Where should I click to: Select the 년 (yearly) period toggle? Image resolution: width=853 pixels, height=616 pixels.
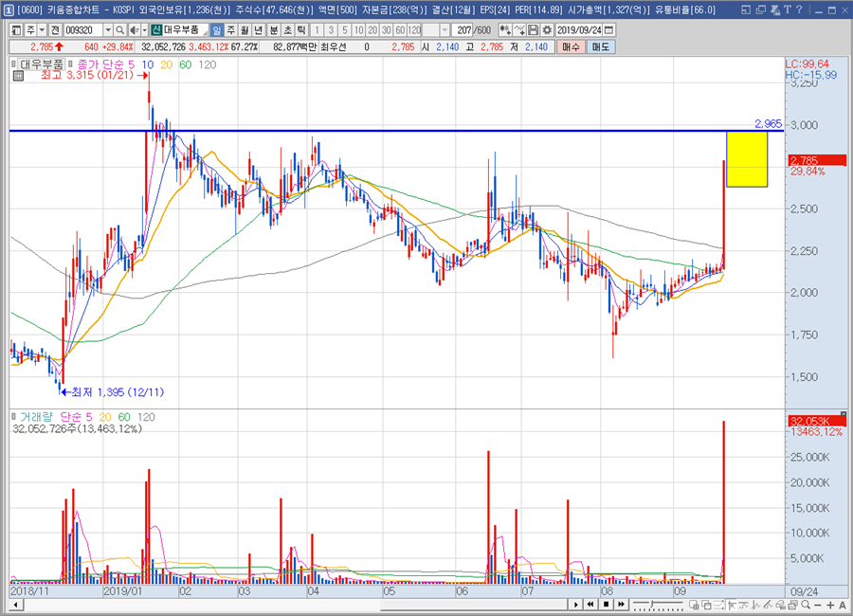(259, 30)
